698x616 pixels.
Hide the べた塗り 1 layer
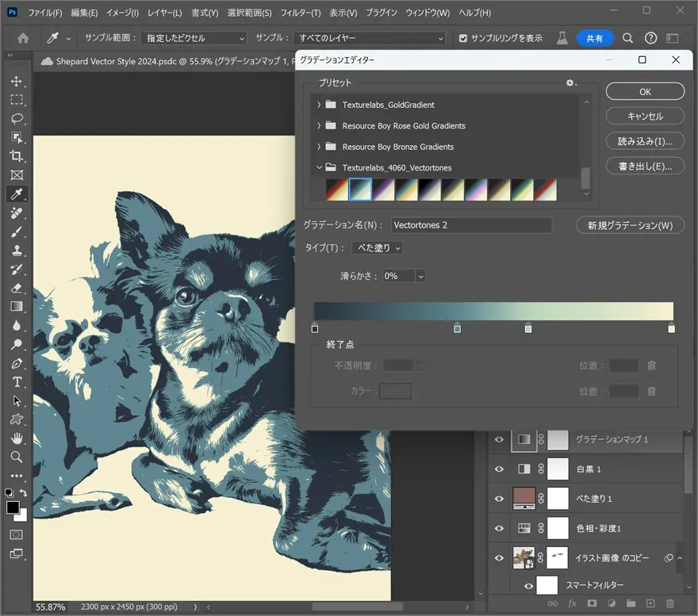pos(499,499)
